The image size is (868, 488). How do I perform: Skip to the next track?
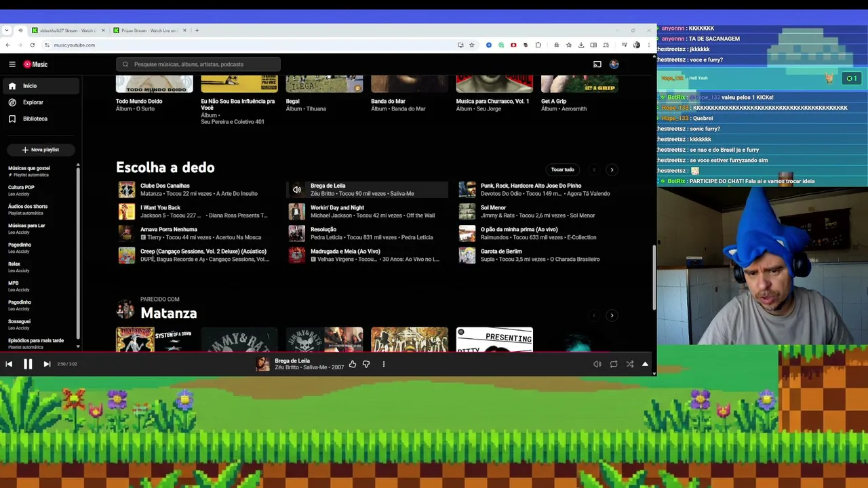point(47,364)
